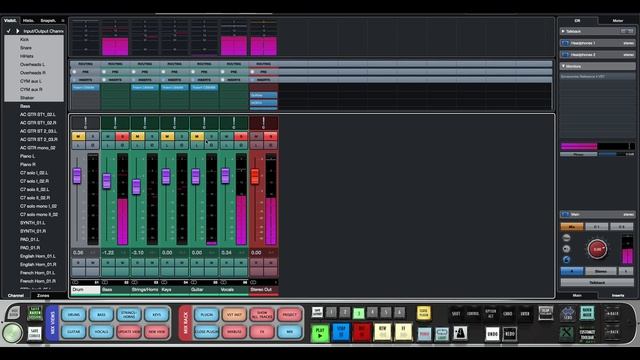This screenshot has height=360, width=640.
Task: Toggle the cycle loop button
Action: 441,334
